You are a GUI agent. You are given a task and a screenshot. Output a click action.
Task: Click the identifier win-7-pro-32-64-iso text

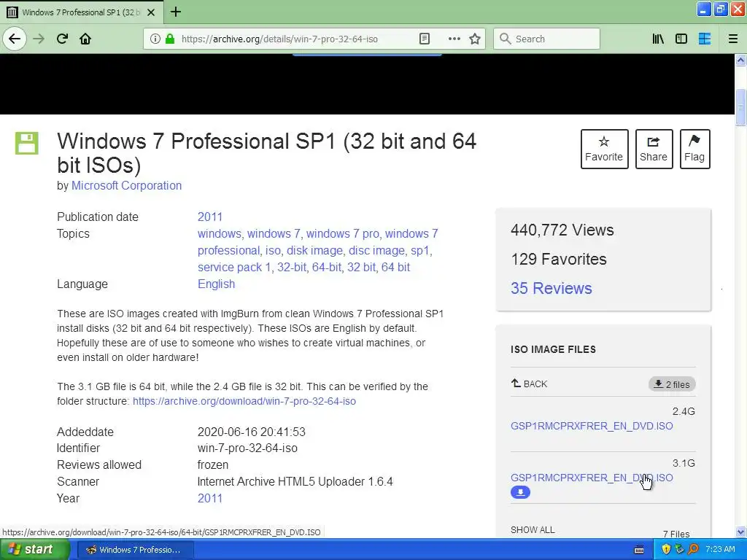(x=247, y=448)
